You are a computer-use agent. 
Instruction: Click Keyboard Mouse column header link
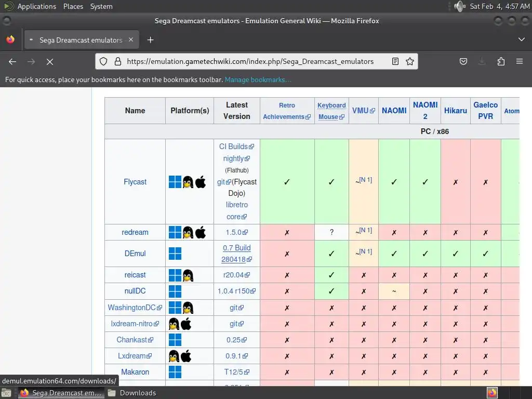pos(331,111)
